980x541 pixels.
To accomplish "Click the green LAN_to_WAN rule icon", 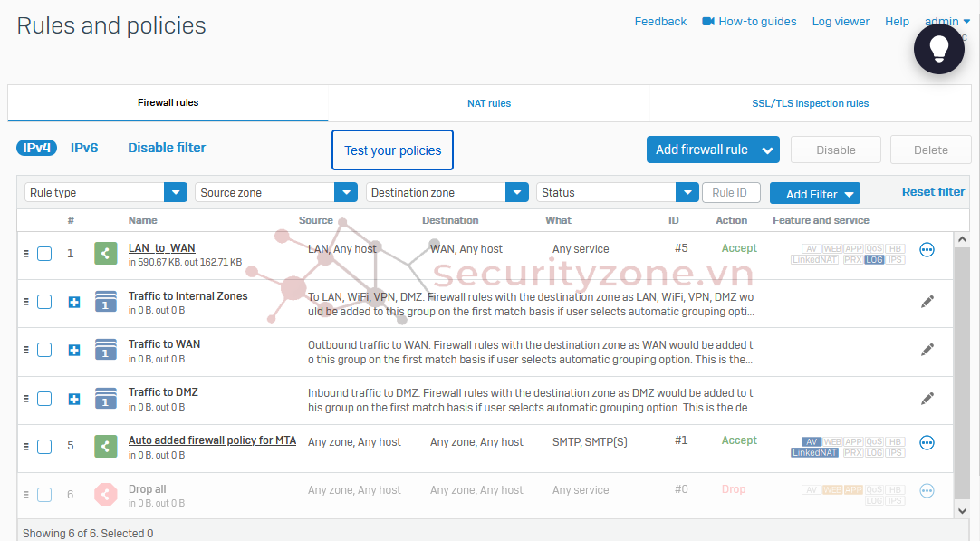I will click(x=106, y=254).
